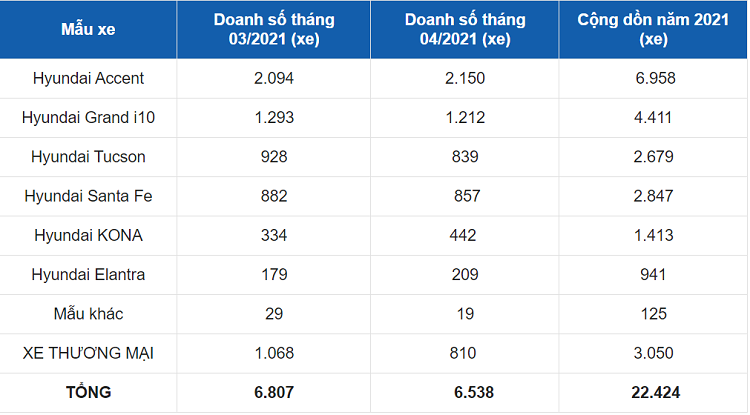Screen dimensions: 750x415
Task: Select the Hyundai Grand i10 cell
Action: tap(88, 118)
